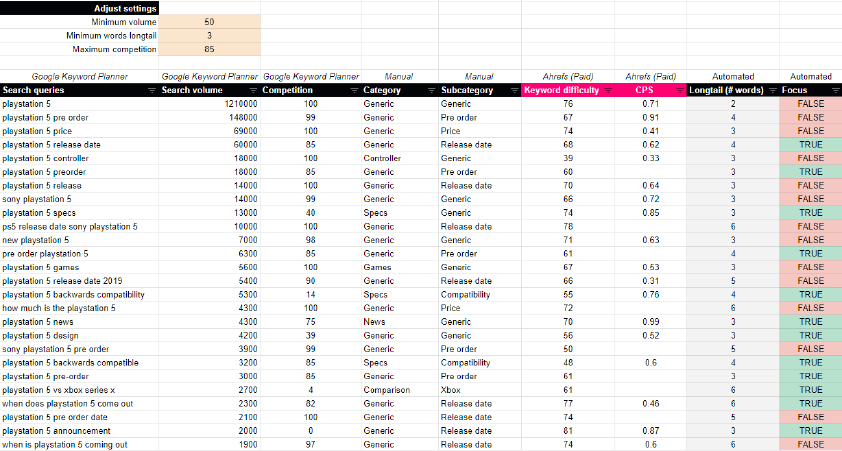Select 'Google Keyword Planner' label above Search queries

79,77
